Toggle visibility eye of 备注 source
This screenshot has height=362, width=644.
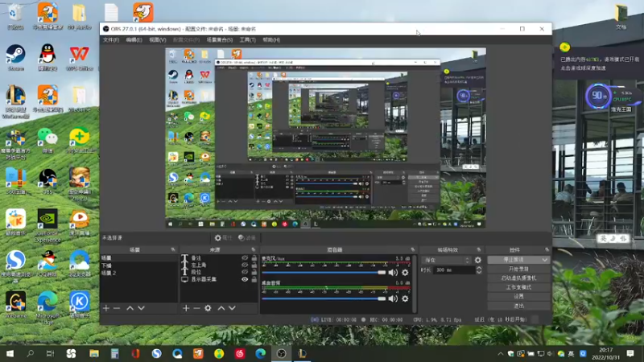point(245,257)
